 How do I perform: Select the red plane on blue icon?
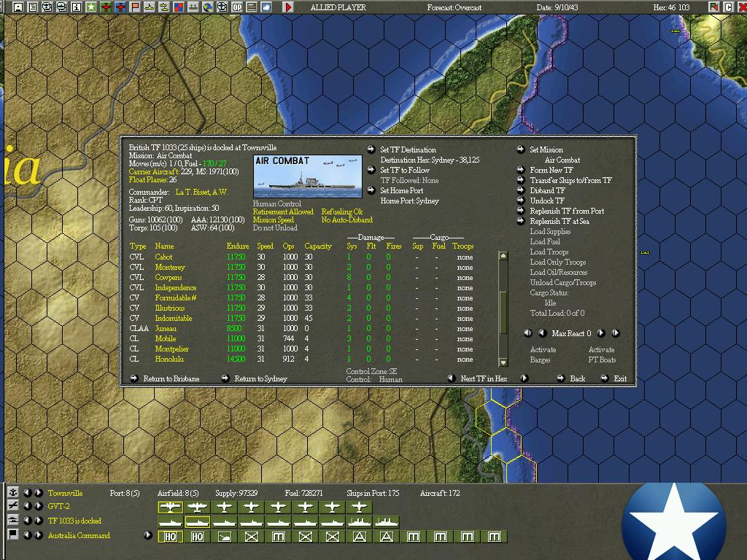[120, 7]
